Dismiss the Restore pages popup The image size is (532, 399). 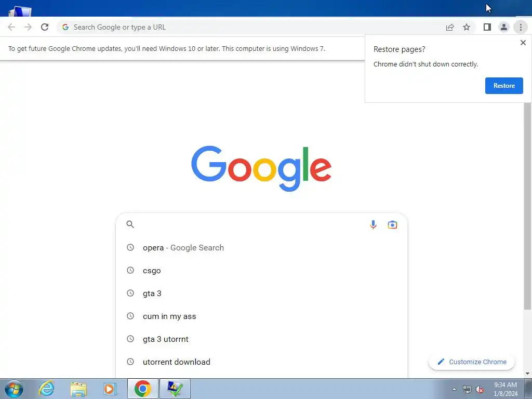(x=523, y=43)
